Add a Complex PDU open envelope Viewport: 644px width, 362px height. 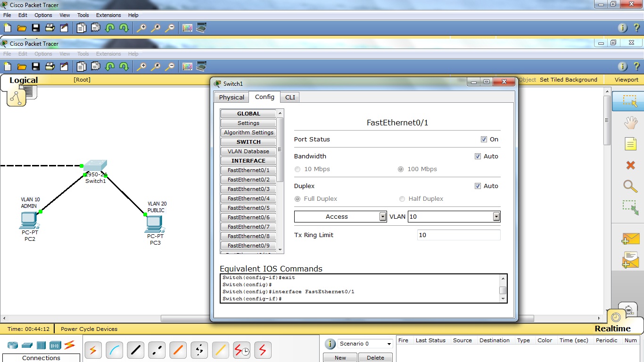(x=630, y=260)
